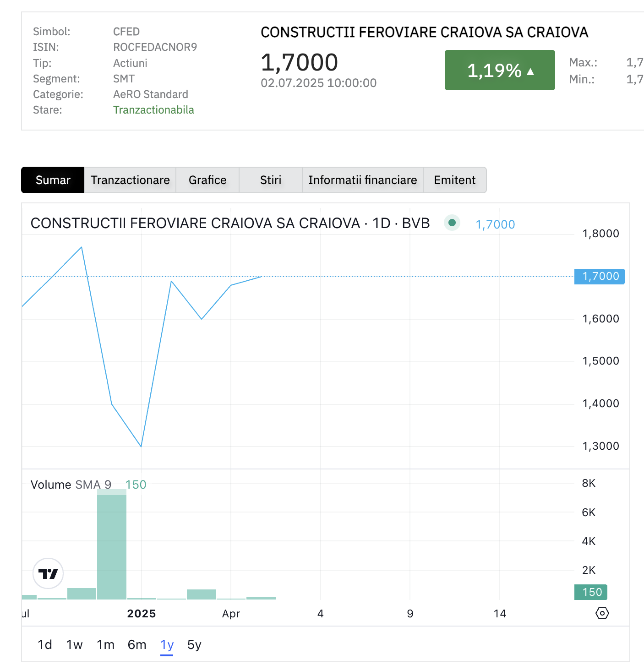Image resolution: width=644 pixels, height=665 pixels.
Task: Click the 6K volume axis label
Action: 589,512
